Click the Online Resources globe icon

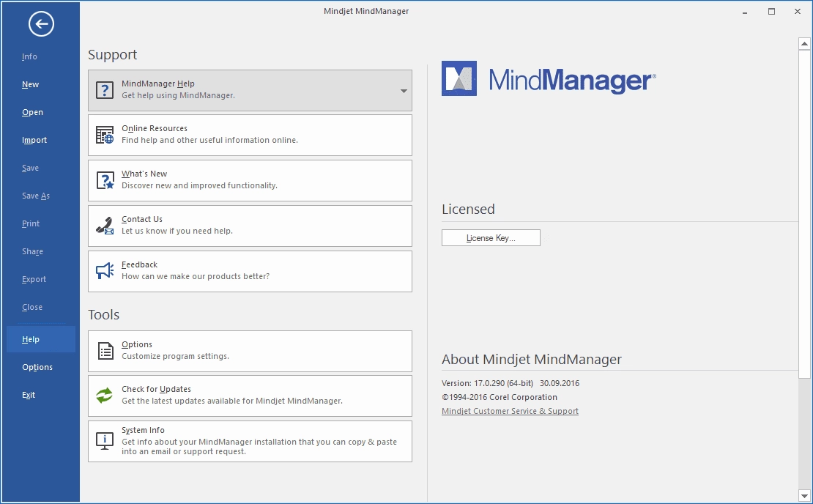coord(105,135)
